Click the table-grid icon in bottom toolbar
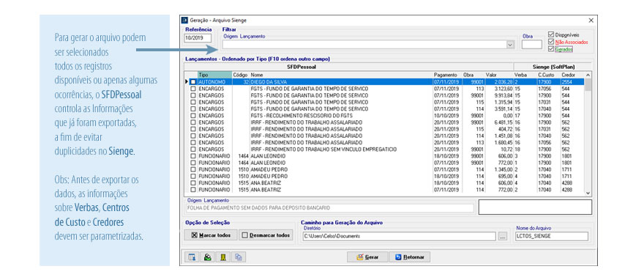Screen dimensions: 644x280 pyautogui.click(x=192, y=257)
